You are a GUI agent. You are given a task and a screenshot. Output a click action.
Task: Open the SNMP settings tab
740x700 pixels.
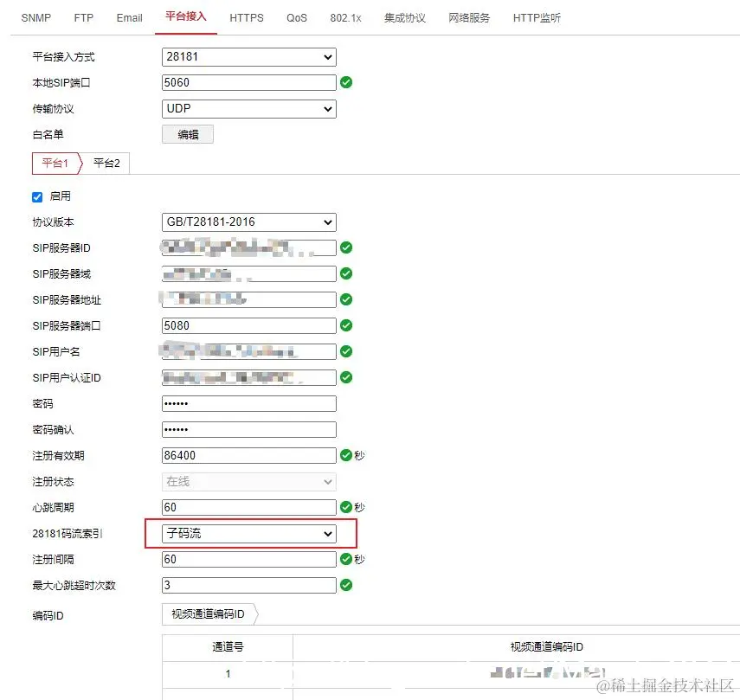[x=35, y=17]
